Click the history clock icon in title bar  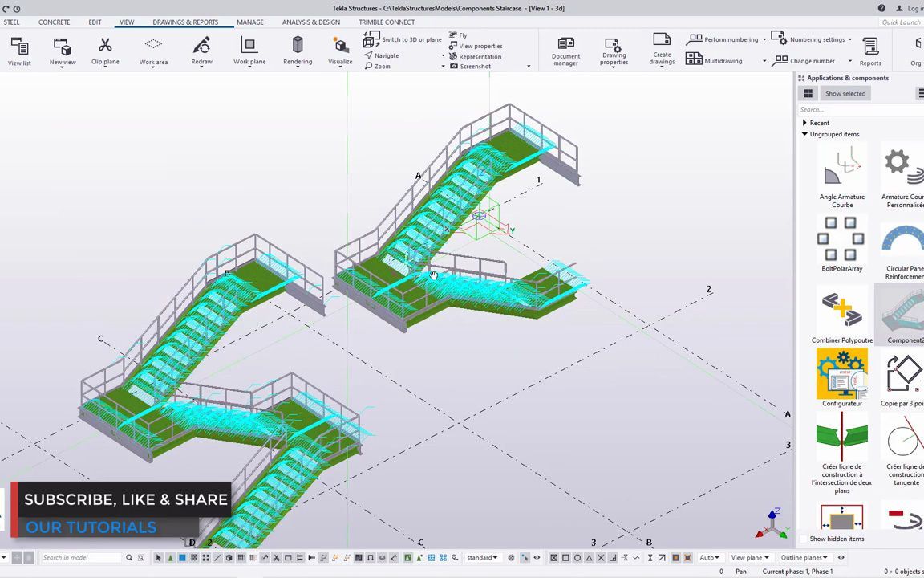click(17, 9)
